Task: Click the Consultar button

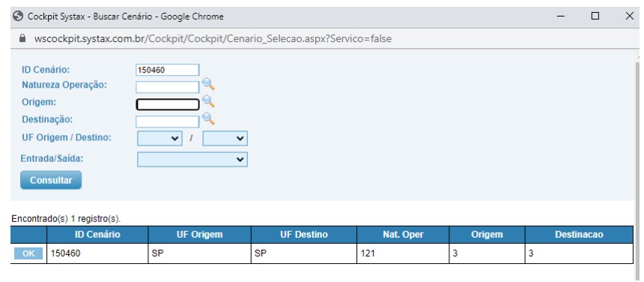Action: tap(51, 180)
